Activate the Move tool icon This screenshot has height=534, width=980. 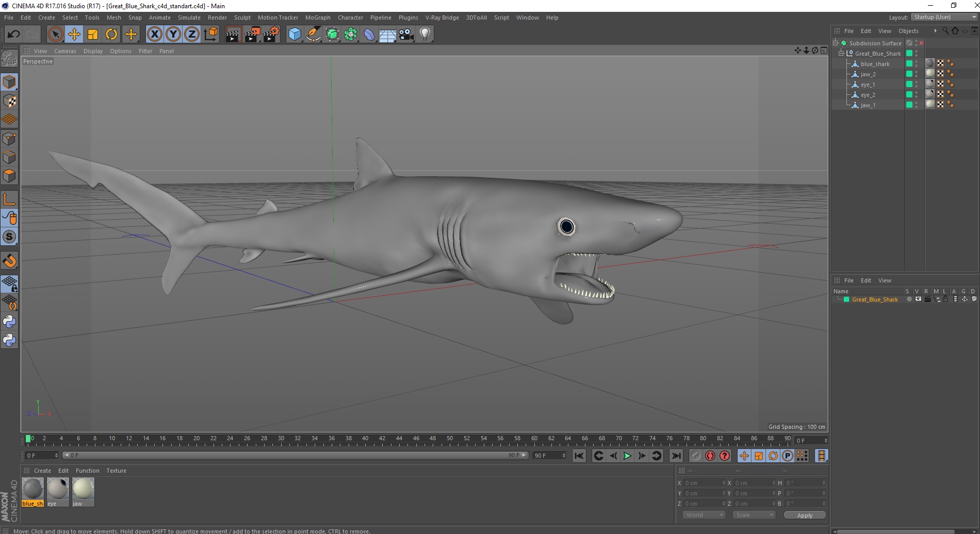tap(74, 35)
